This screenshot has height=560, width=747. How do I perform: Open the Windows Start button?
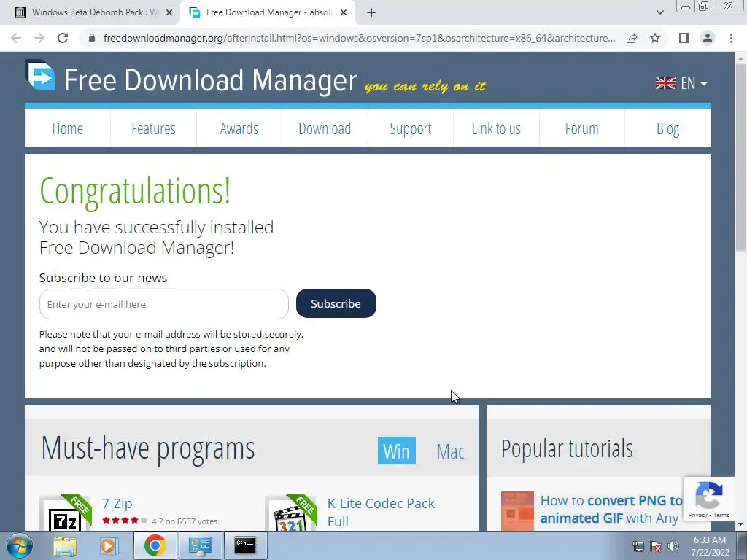click(19, 545)
